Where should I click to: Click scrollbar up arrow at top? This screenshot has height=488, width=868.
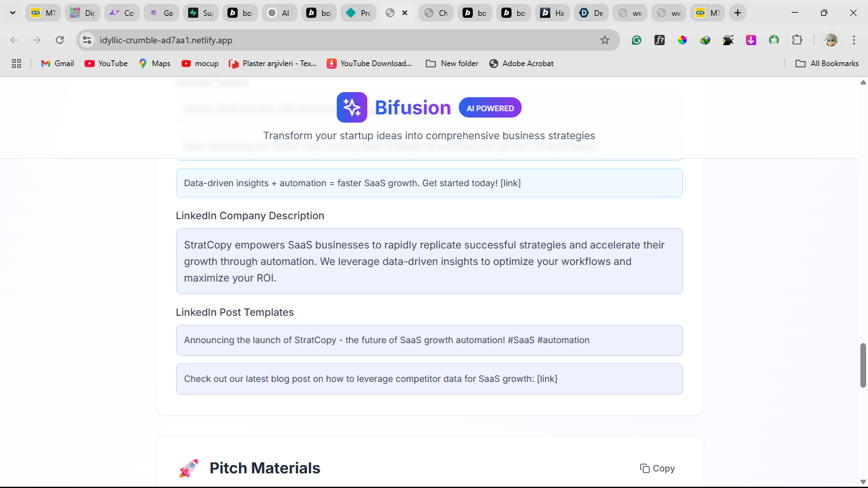click(863, 82)
